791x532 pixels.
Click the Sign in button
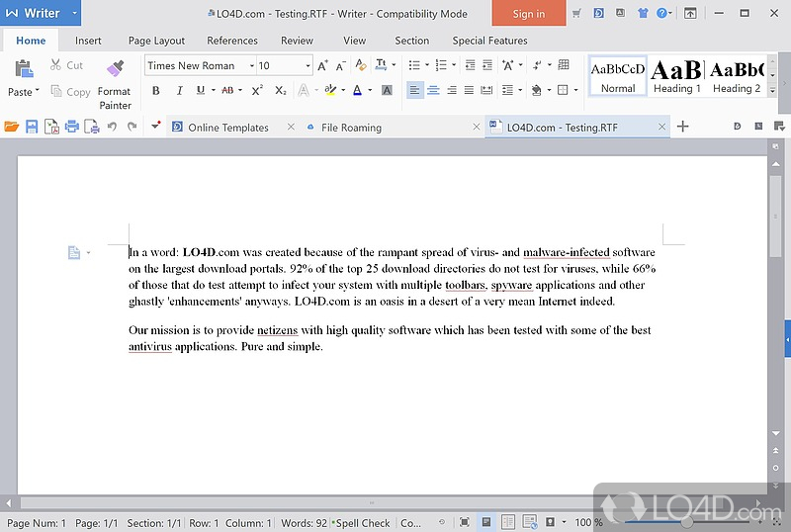(528, 14)
